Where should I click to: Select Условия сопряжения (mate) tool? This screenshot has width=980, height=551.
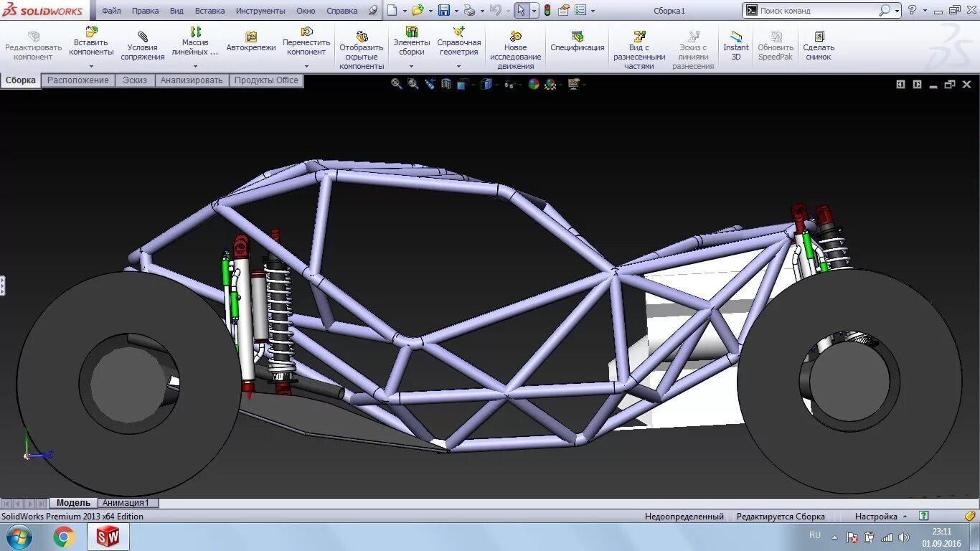(142, 46)
